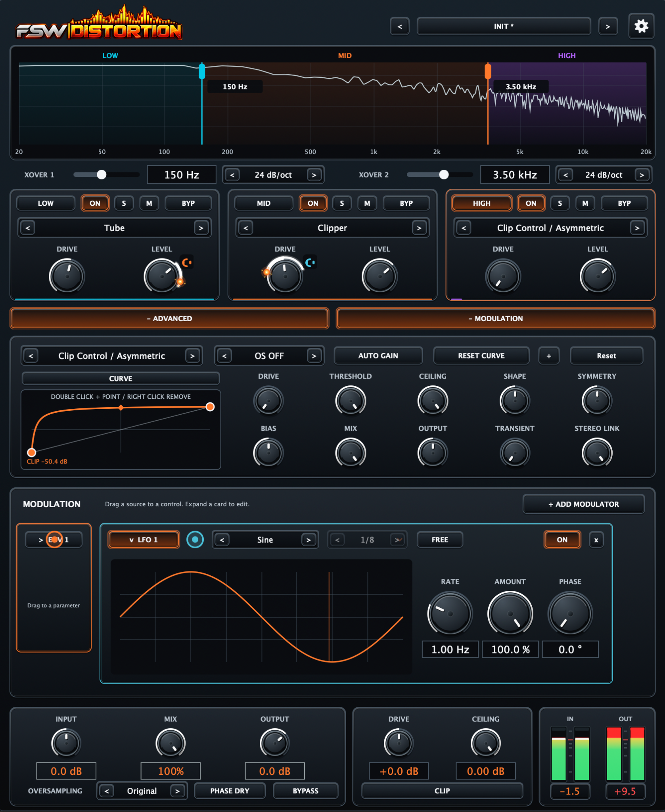
Task: Open the settings gear icon
Action: coord(641,27)
